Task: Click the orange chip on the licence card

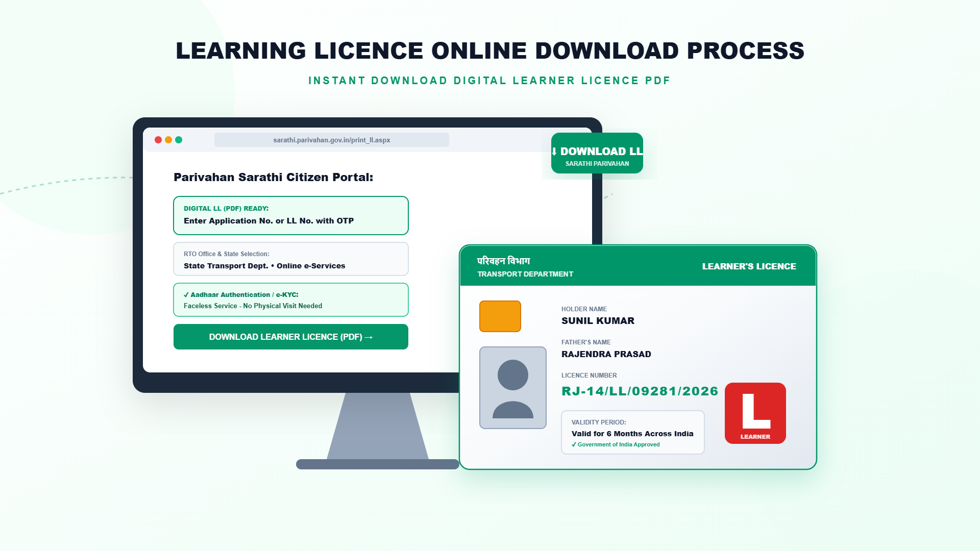Action: pos(500,316)
